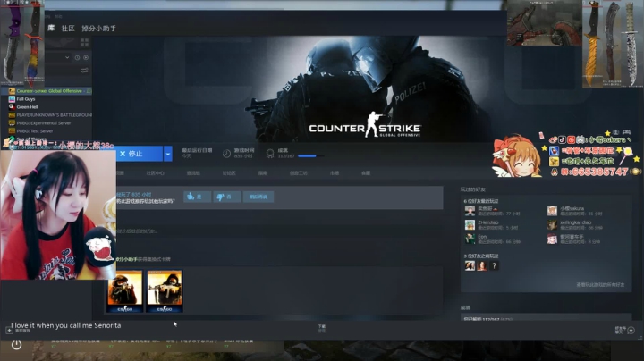
Task: Open the 指南 game tab
Action: [263, 173]
